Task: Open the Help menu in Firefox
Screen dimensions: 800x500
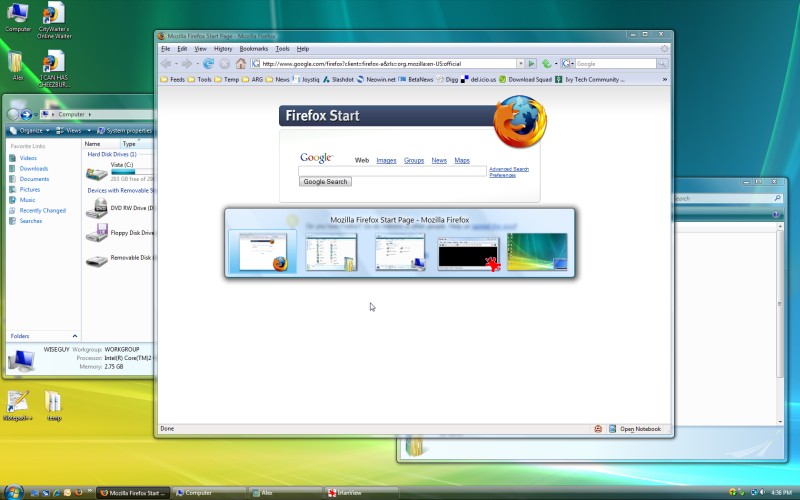Action: point(303,49)
